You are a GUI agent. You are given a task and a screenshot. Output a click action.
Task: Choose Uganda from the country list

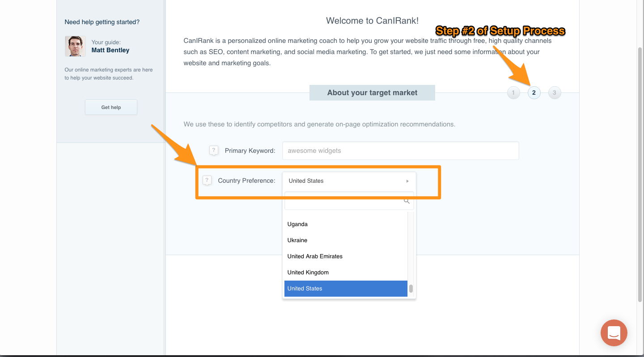pos(346,224)
